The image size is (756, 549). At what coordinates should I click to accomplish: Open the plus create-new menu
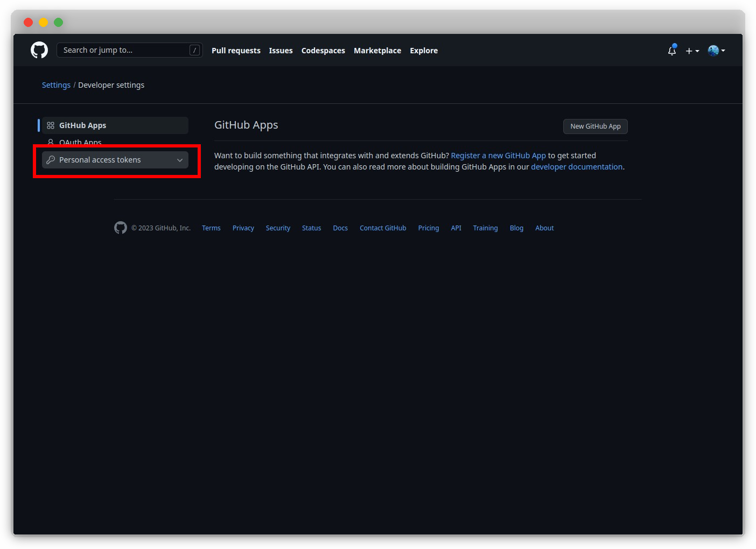click(x=692, y=51)
